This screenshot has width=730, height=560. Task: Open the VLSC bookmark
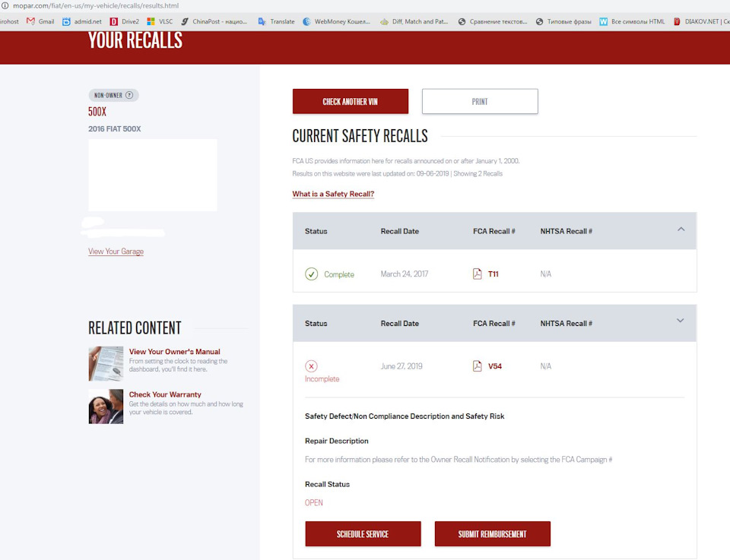pyautogui.click(x=160, y=21)
